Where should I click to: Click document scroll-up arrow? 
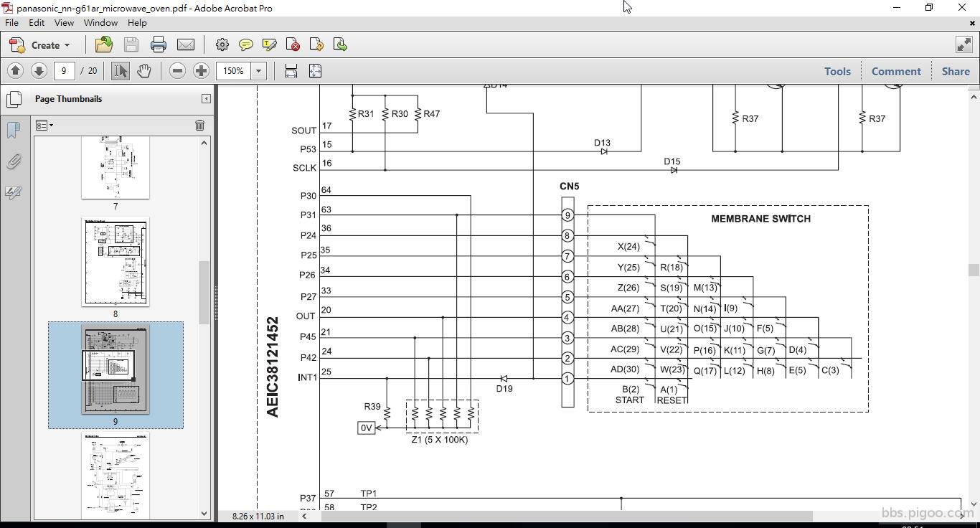[974, 97]
